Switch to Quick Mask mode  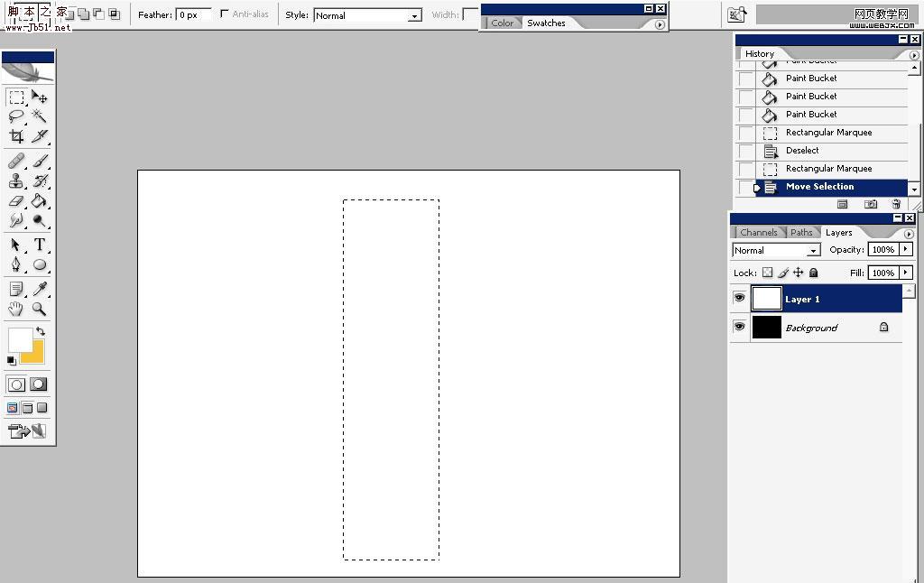[x=36, y=384]
